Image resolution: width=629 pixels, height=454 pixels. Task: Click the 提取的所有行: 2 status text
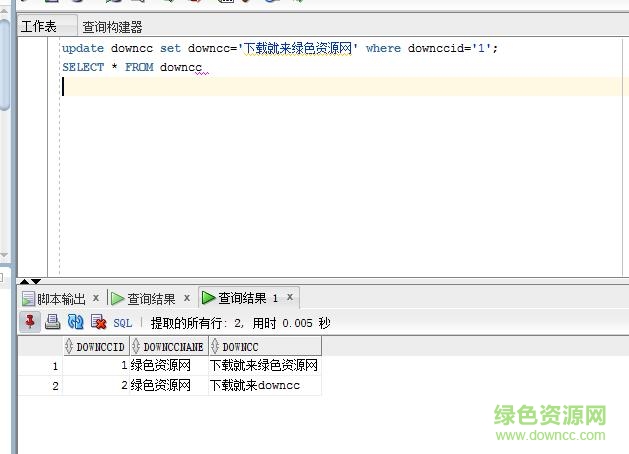pos(197,323)
